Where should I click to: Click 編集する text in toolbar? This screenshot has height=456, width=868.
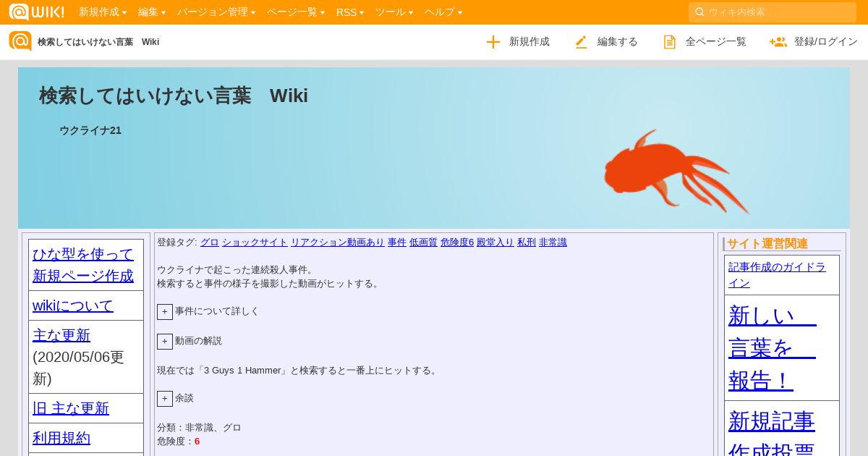click(618, 42)
